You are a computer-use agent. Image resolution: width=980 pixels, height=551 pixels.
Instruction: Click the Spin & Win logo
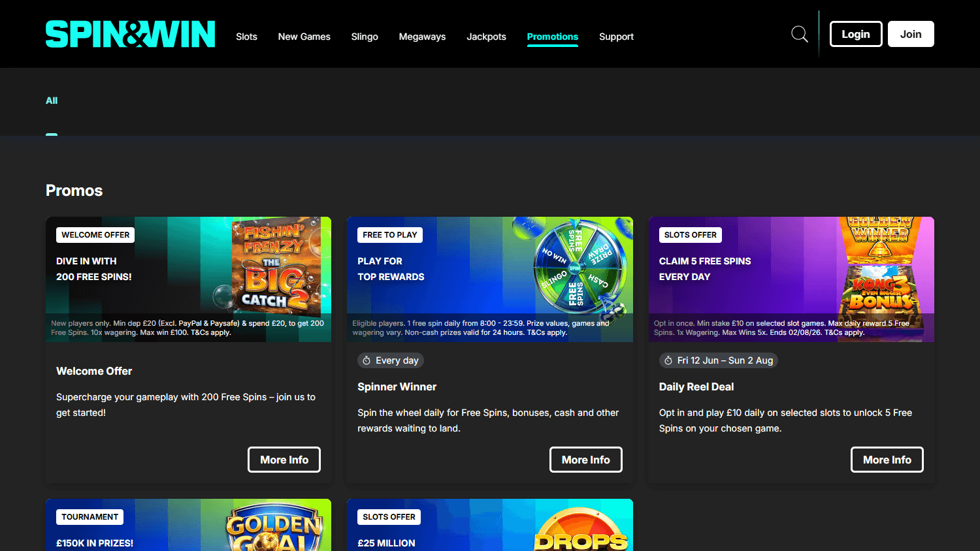point(130,34)
